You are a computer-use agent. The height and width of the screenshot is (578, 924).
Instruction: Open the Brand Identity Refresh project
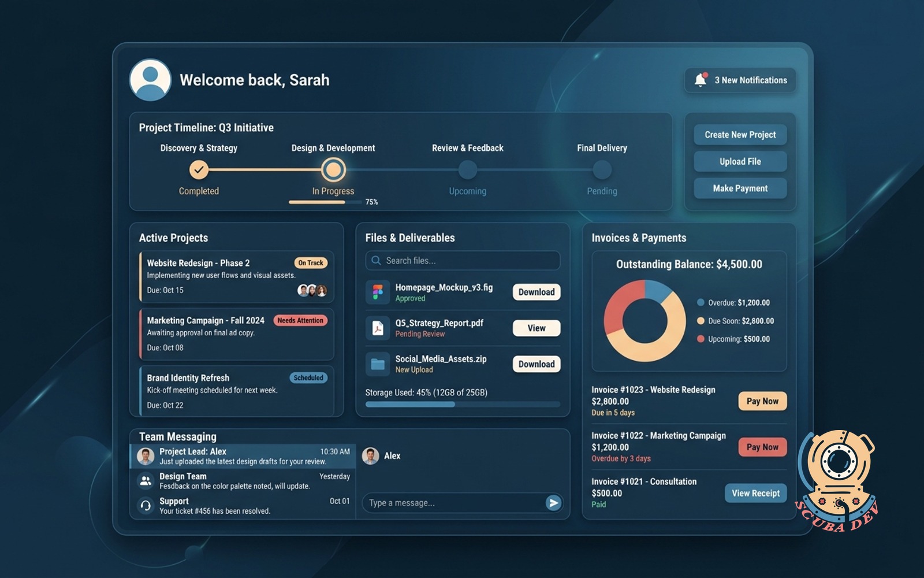237,391
